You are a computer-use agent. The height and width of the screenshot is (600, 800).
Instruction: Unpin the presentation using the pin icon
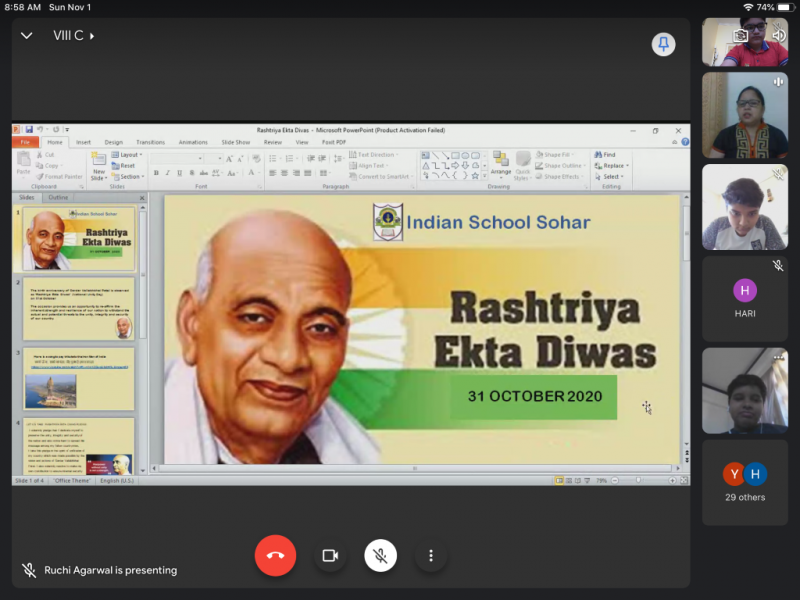tap(663, 44)
